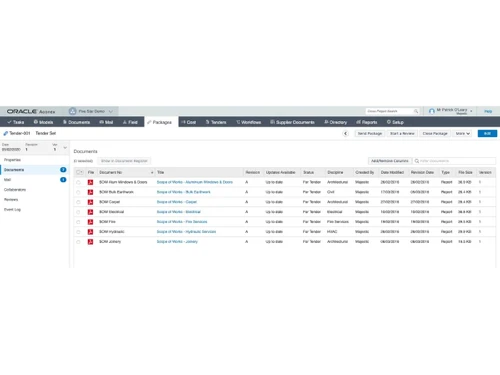The width and height of the screenshot is (500, 375).
Task: Open the Reports menu
Action: [367, 122]
